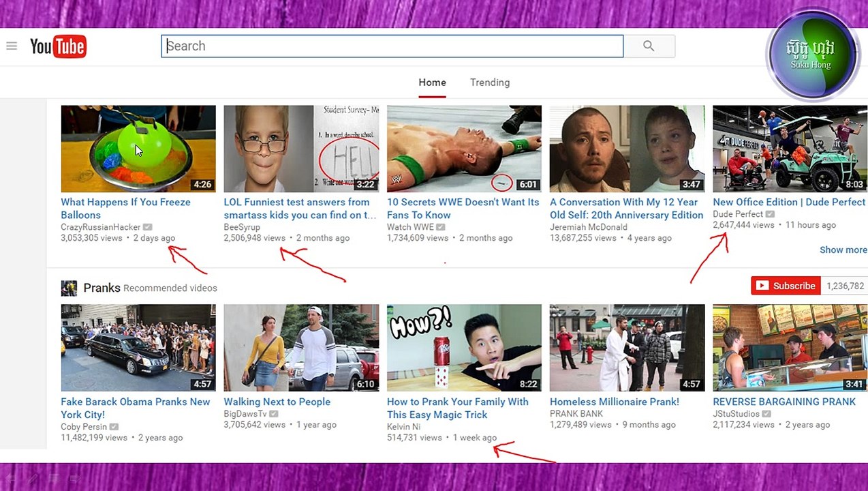This screenshot has height=491, width=868.
Task: Visit the BeeSyrup channel
Action: 242,227
